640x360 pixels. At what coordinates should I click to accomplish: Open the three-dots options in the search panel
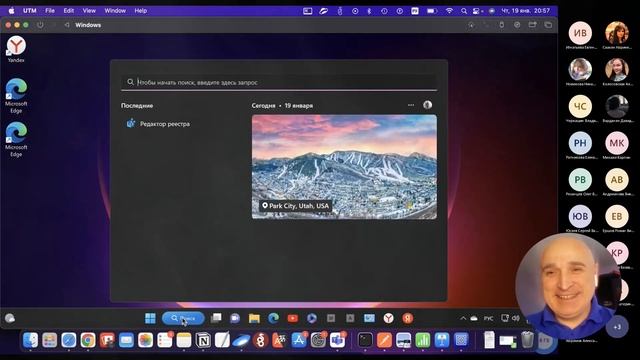(x=411, y=105)
